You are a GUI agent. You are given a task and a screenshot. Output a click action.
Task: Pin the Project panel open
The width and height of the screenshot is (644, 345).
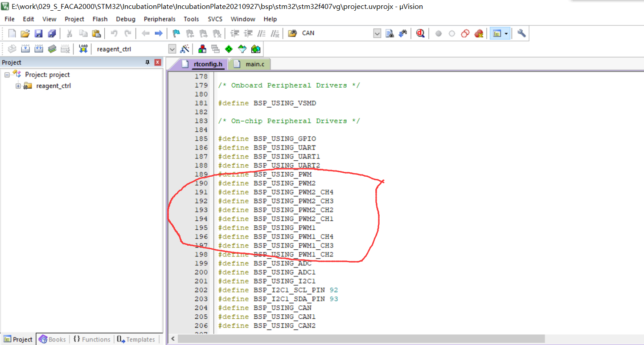[x=147, y=62]
